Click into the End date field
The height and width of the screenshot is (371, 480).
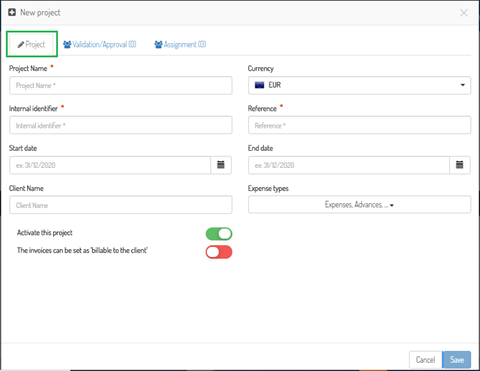[349, 165]
